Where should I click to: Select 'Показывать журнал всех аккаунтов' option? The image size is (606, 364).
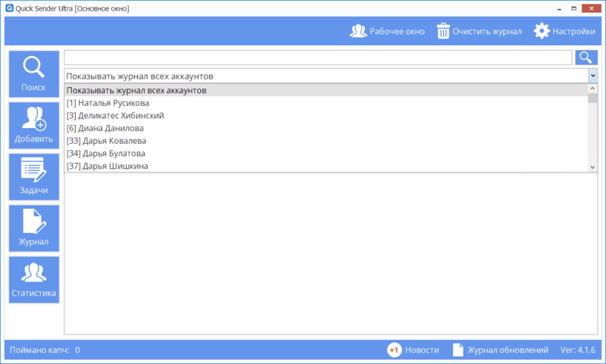coord(136,91)
